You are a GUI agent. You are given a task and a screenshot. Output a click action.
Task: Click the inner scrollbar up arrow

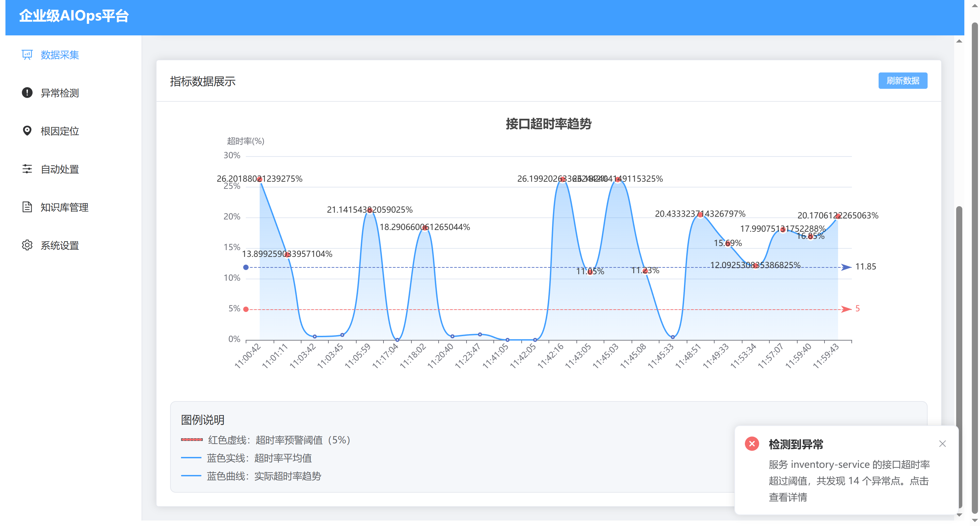point(959,42)
